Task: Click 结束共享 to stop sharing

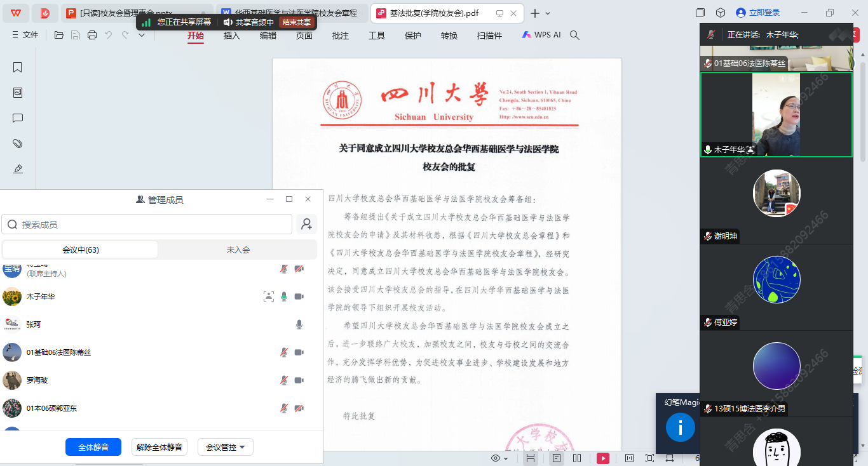Action: point(297,22)
